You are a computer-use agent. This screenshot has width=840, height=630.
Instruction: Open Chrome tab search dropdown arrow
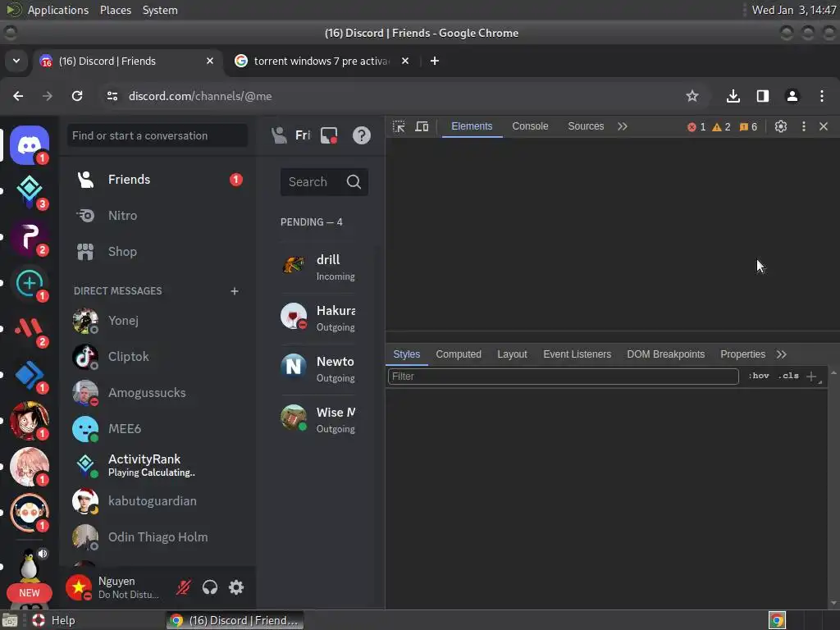point(16,61)
